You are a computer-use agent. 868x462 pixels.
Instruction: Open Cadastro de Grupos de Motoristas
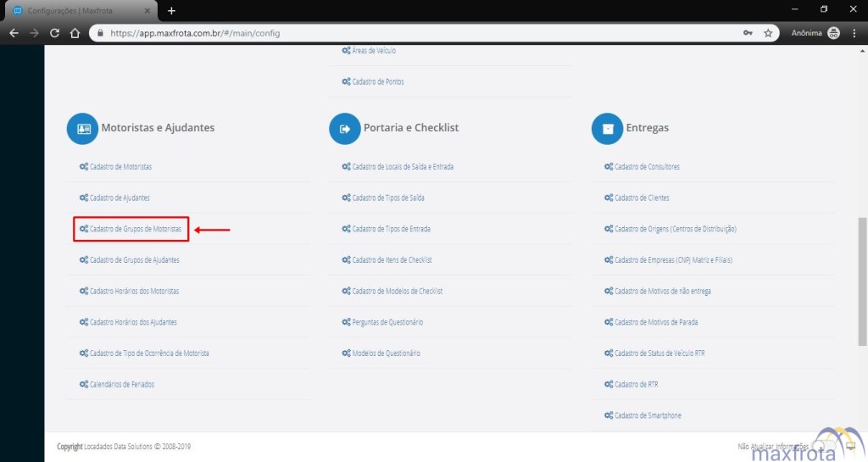[135, 229]
